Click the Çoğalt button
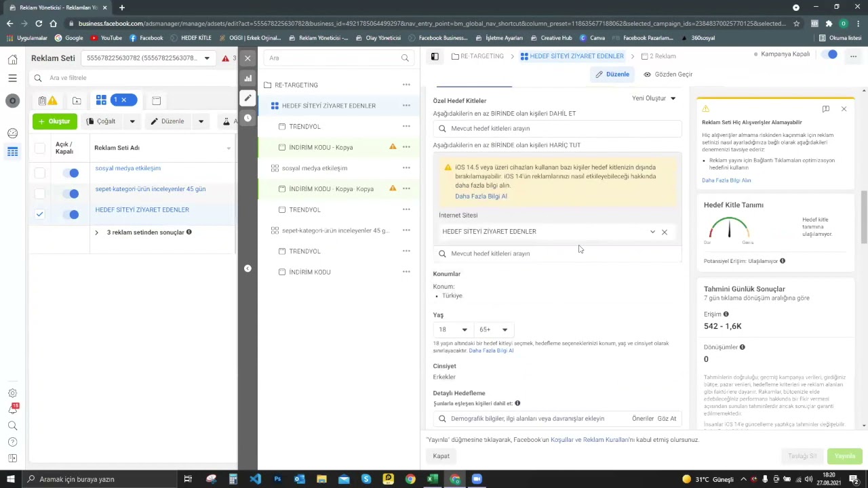The width and height of the screenshot is (868, 488). tap(102, 122)
